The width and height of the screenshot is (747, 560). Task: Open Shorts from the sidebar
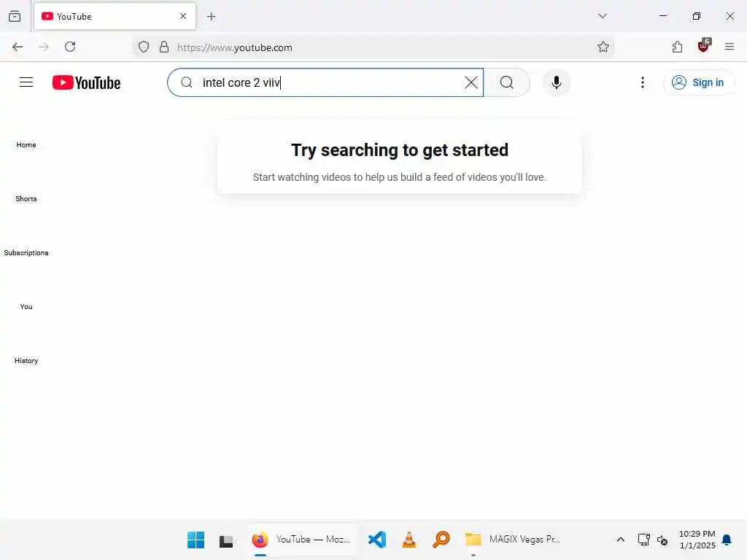26,198
